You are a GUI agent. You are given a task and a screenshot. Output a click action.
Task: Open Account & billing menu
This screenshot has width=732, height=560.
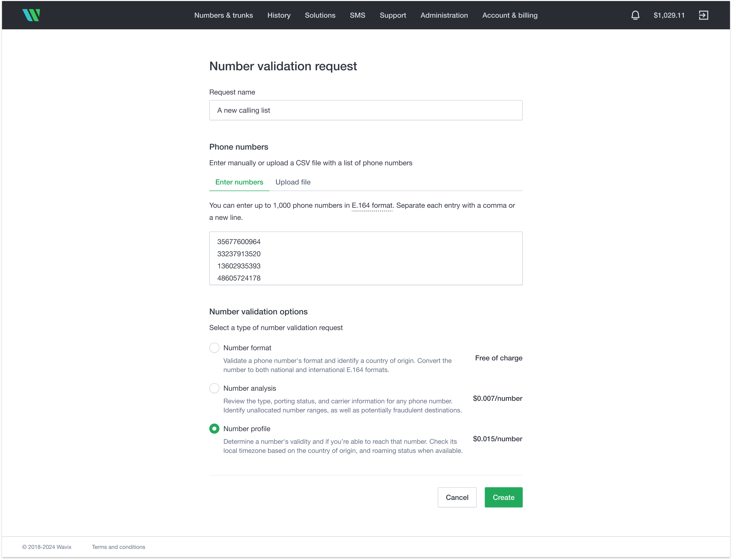[x=510, y=15]
